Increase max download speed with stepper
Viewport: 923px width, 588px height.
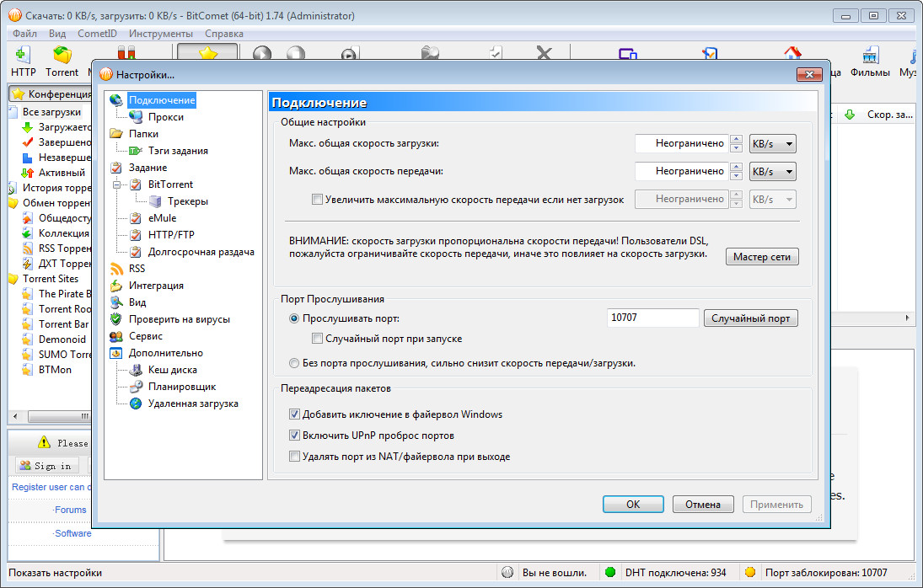[736, 139]
